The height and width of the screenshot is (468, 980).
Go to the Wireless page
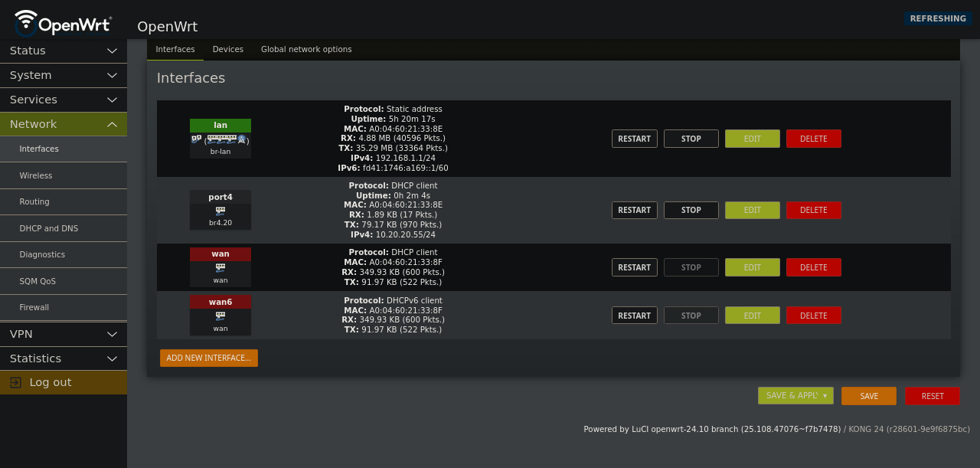[x=64, y=175]
